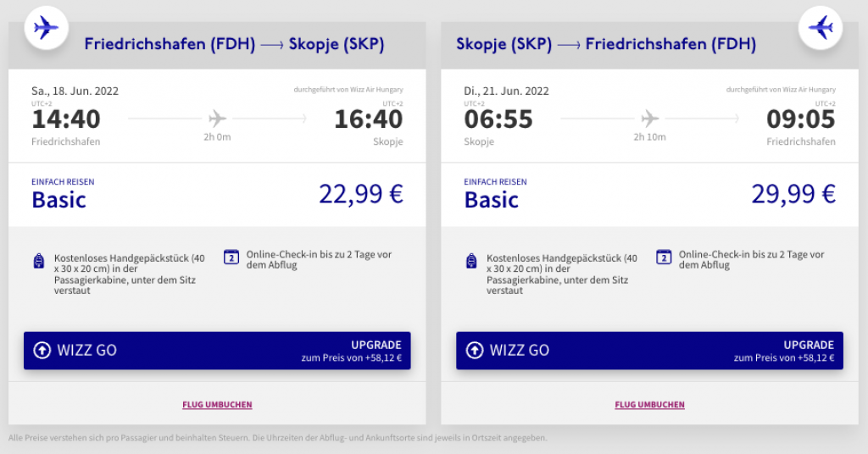Screen dimensions: 868x454
Task: Click the return flight airplane badge icon
Action: [x=821, y=28]
